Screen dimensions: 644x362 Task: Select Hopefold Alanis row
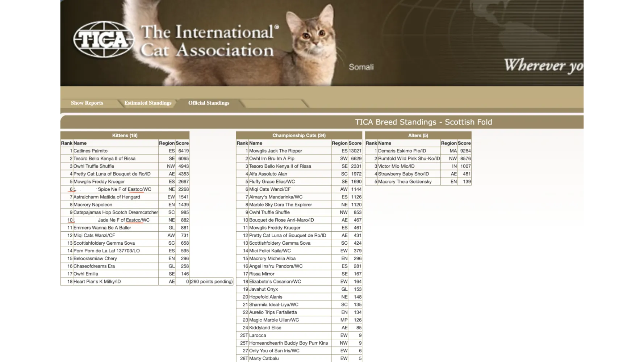point(299,297)
